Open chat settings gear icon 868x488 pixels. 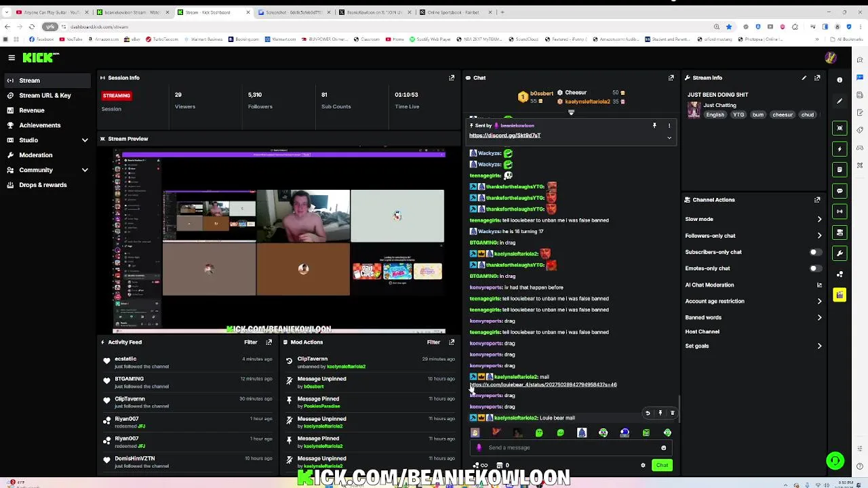pyautogui.click(x=643, y=465)
